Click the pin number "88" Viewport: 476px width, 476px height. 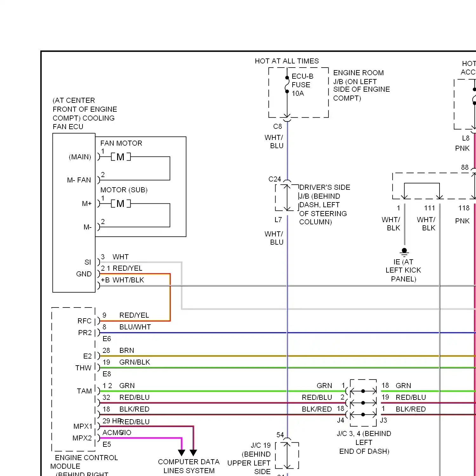(465, 167)
